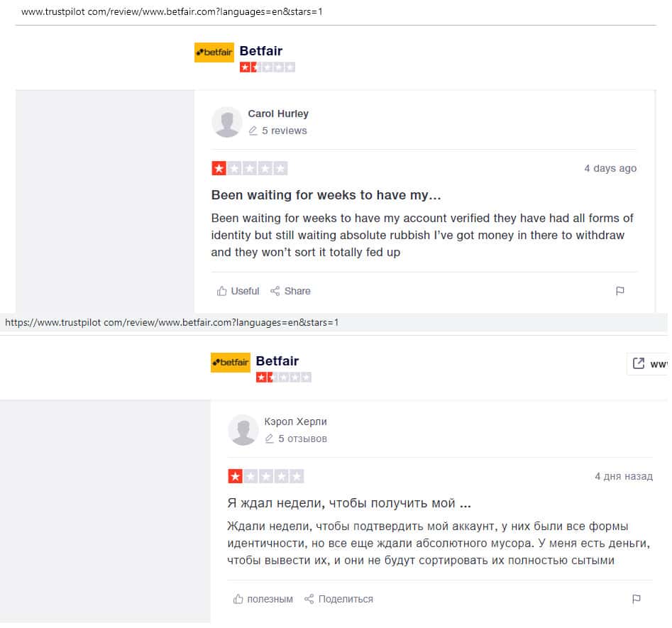This screenshot has height=628, width=672.
Task: Click the thumbs-up icon beside полезным
Action: pos(238,599)
